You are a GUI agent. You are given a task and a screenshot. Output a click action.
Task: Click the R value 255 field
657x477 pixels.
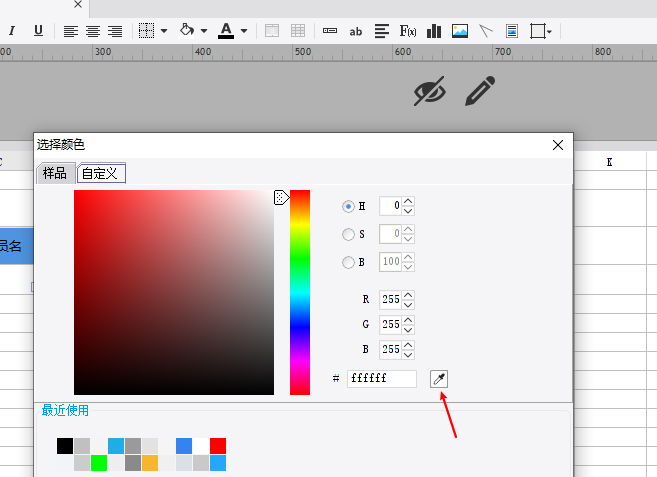coord(390,300)
